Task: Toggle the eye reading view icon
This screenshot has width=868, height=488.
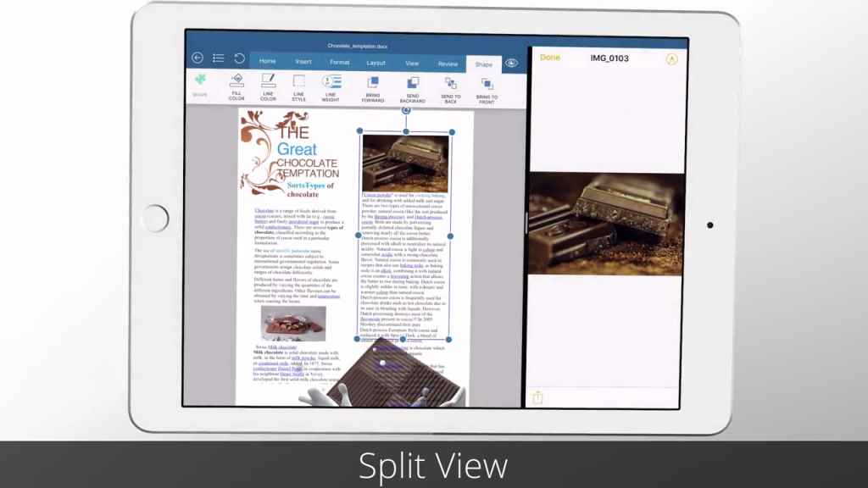Action: point(511,63)
